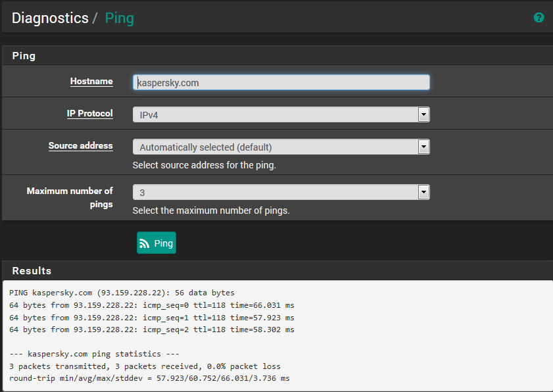Image resolution: width=553 pixels, height=392 pixels.
Task: Open the Maximum number of pings dropdown
Action: point(281,192)
